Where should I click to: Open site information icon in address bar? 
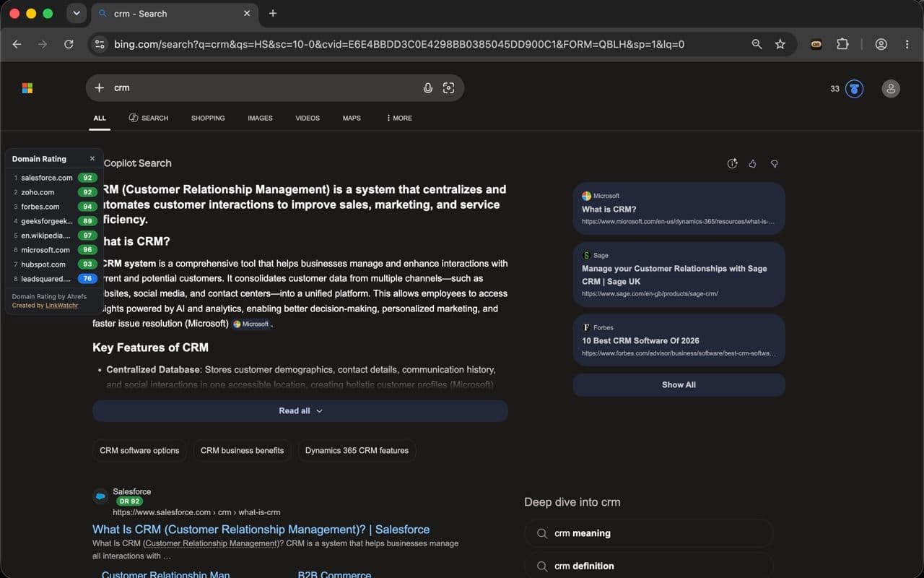100,44
